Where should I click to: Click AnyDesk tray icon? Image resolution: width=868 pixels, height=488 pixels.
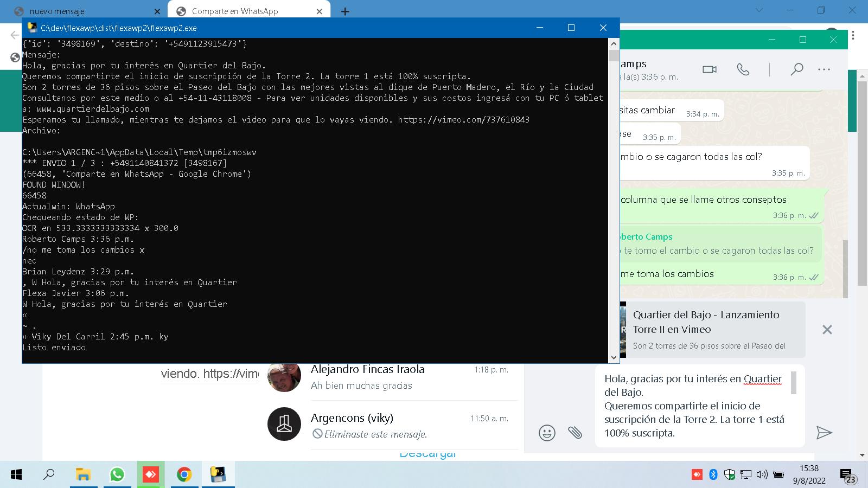click(x=697, y=475)
